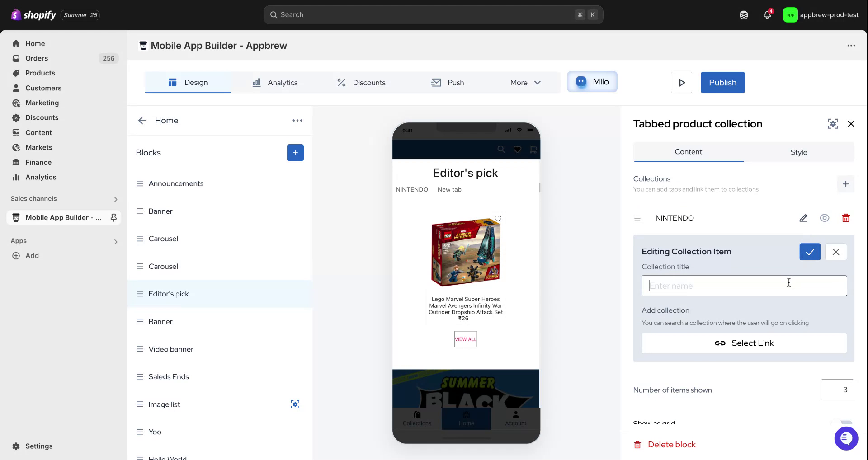868x460 pixels.
Task: Click the Collection title input field
Action: (x=744, y=286)
